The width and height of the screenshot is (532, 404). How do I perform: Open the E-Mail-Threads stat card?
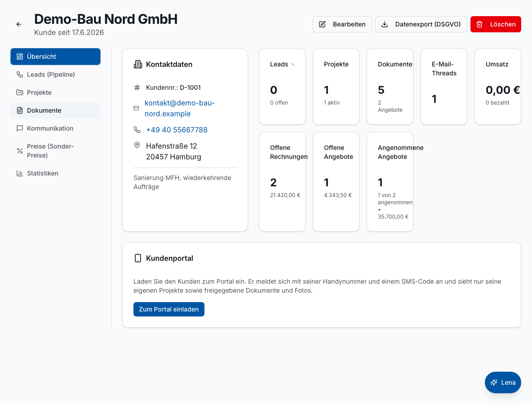(444, 87)
